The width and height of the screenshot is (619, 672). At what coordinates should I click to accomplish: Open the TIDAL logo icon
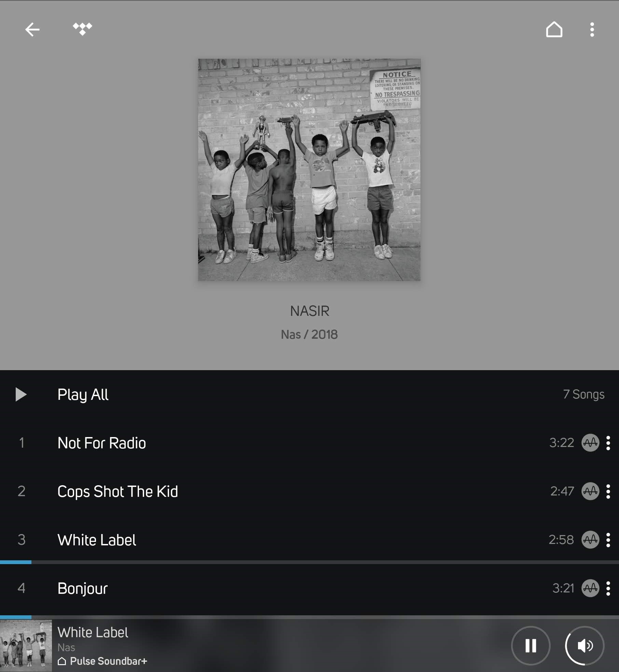point(82,29)
